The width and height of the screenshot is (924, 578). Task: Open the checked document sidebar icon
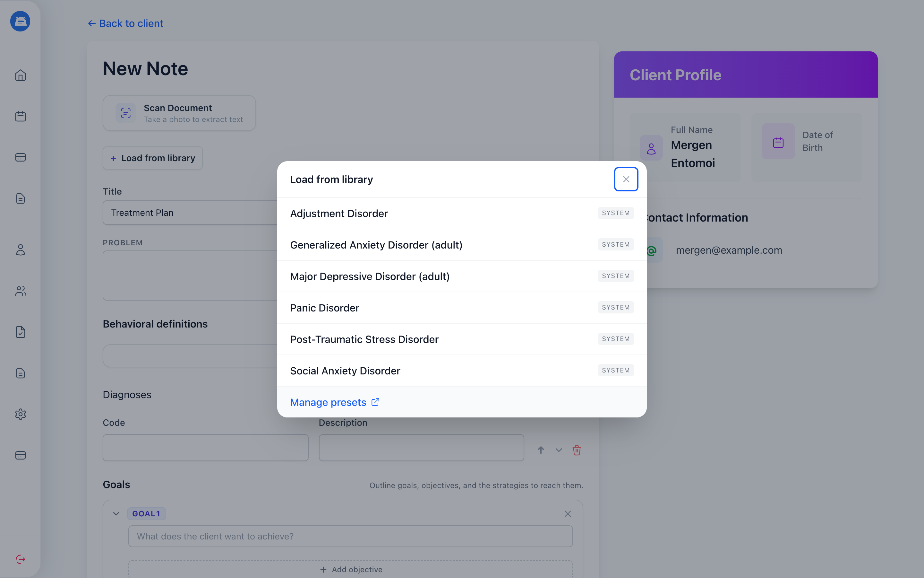pos(20,332)
